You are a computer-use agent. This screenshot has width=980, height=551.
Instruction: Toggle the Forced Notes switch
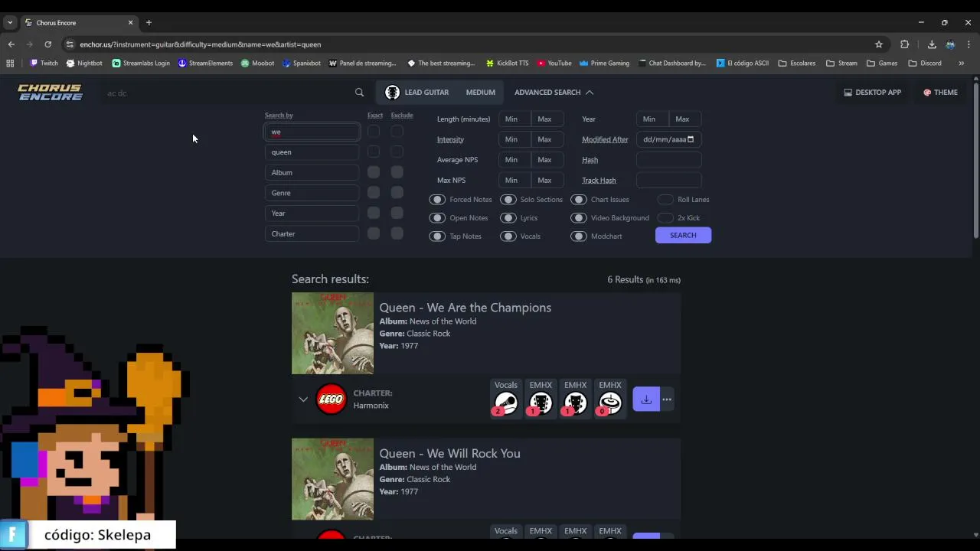click(437, 200)
